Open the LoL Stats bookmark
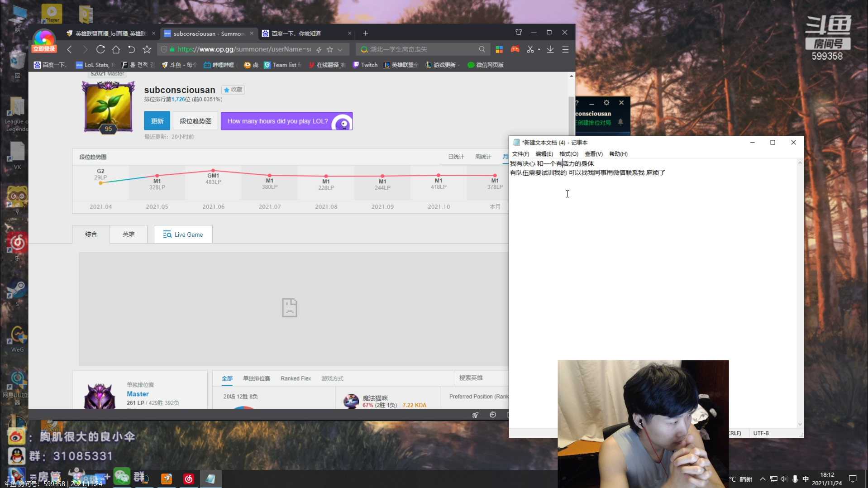 (x=95, y=65)
